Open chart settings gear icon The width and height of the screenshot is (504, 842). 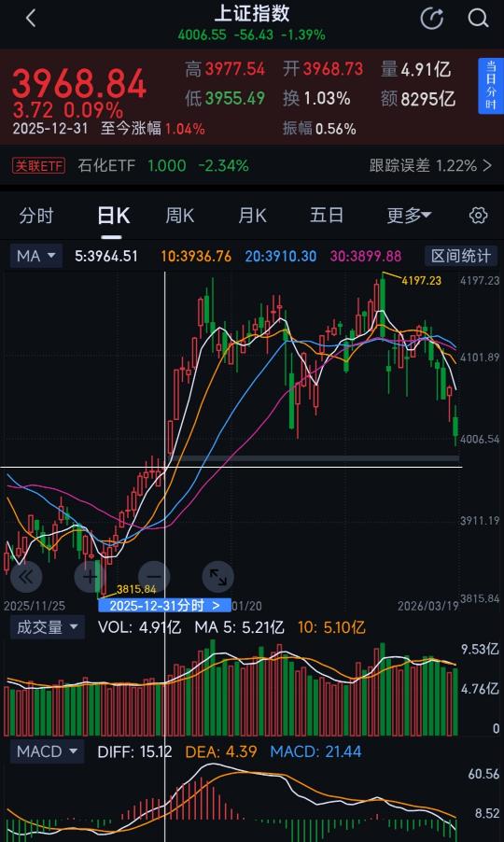[x=478, y=216]
